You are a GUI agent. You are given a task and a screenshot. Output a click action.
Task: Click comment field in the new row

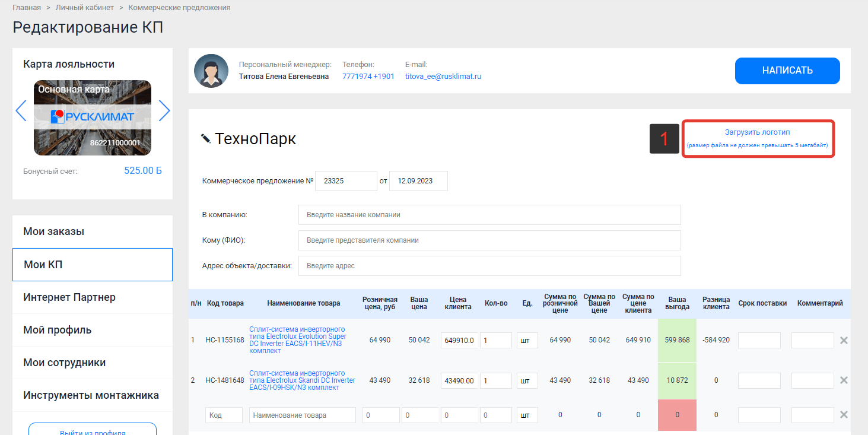coord(813,415)
